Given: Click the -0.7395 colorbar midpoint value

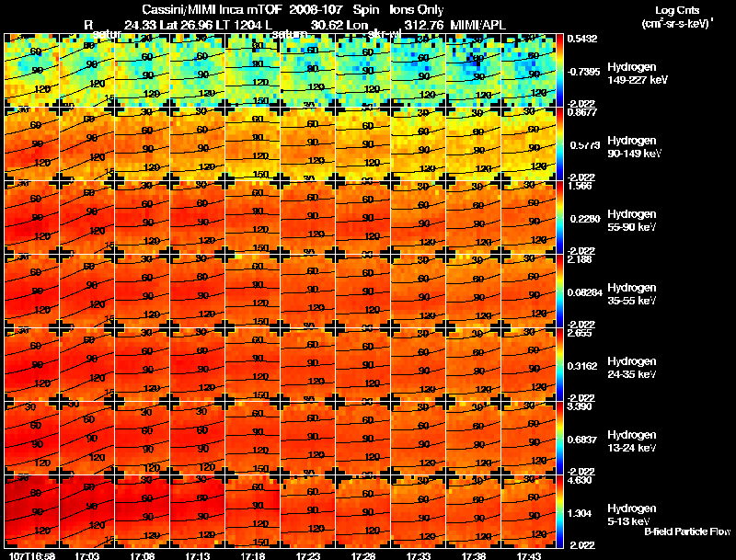Looking at the screenshot, I should pos(583,72).
